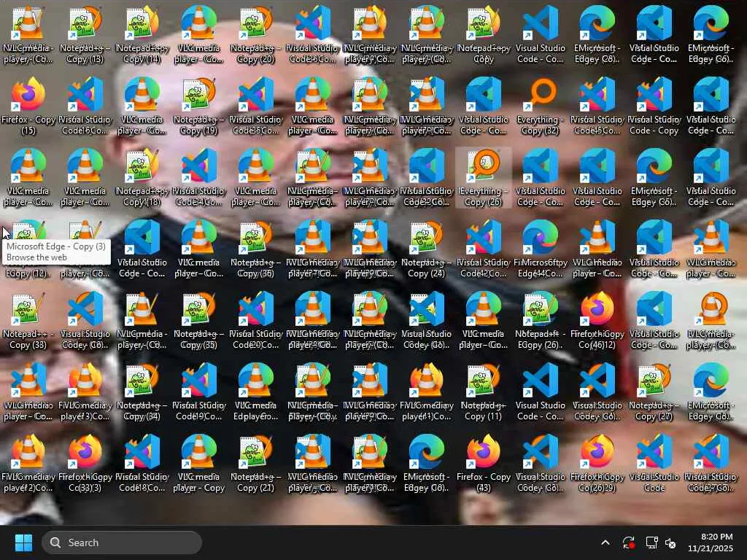Click the Notepad++ - Copy (36) icon

point(256,249)
